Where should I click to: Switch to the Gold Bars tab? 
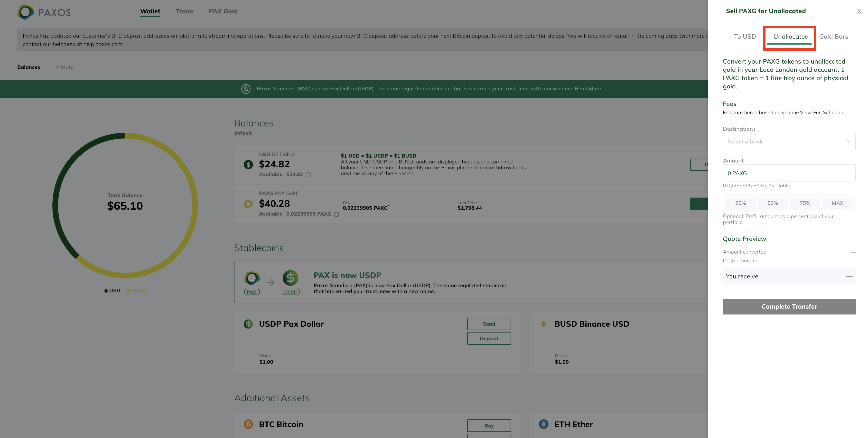[833, 37]
